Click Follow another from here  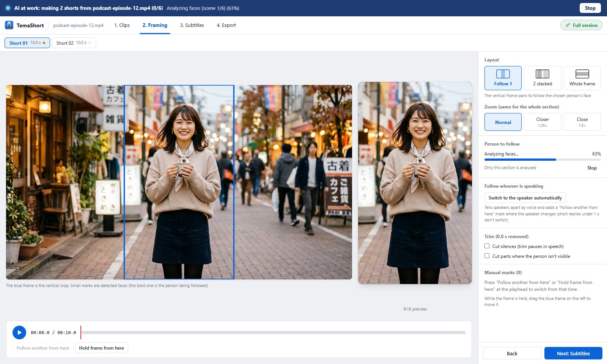point(43,348)
